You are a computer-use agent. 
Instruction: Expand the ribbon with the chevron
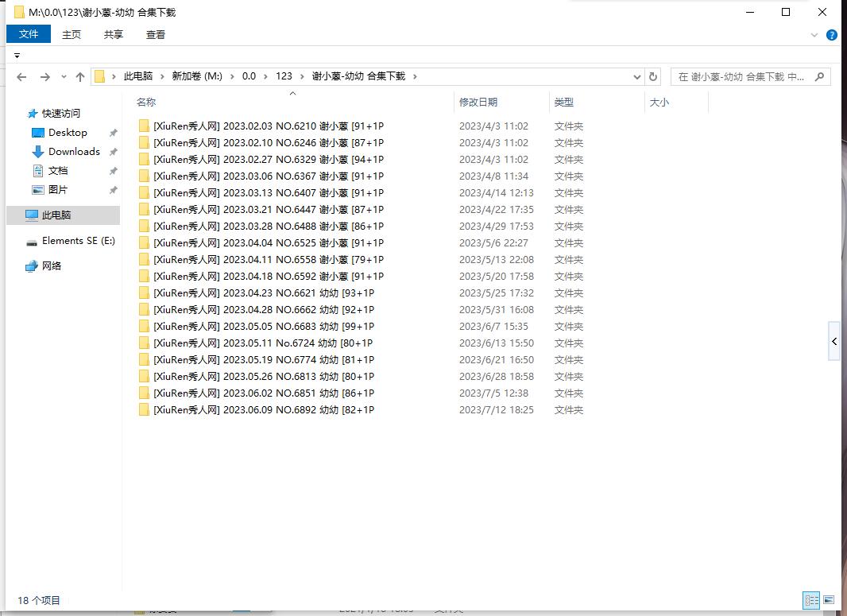[814, 35]
